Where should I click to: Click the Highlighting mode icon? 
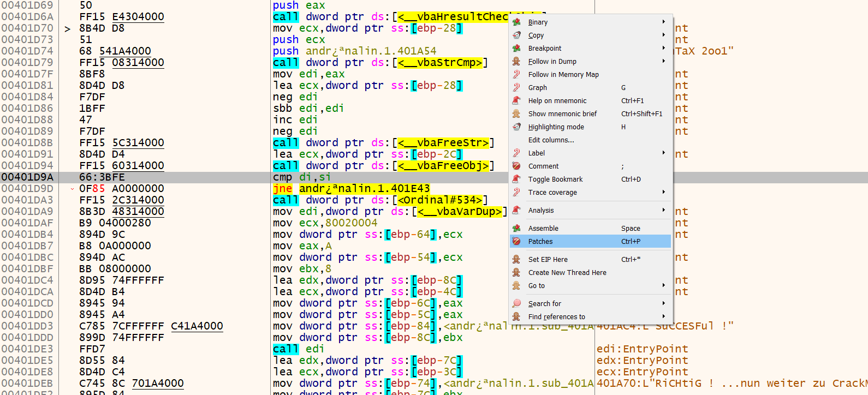tap(516, 127)
